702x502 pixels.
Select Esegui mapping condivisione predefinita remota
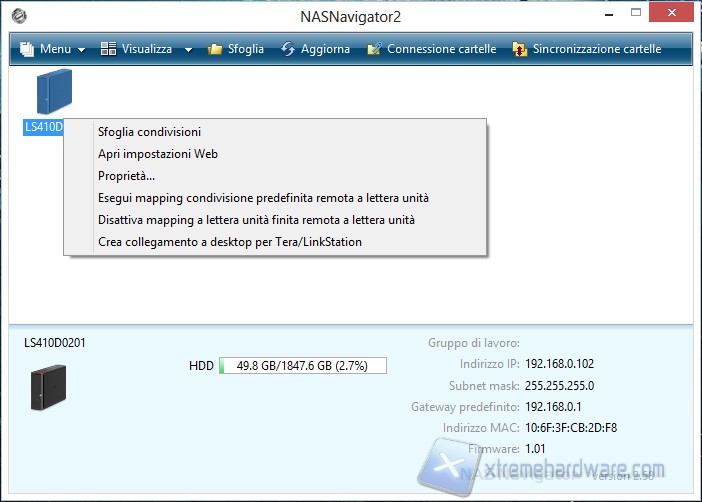[x=263, y=198]
